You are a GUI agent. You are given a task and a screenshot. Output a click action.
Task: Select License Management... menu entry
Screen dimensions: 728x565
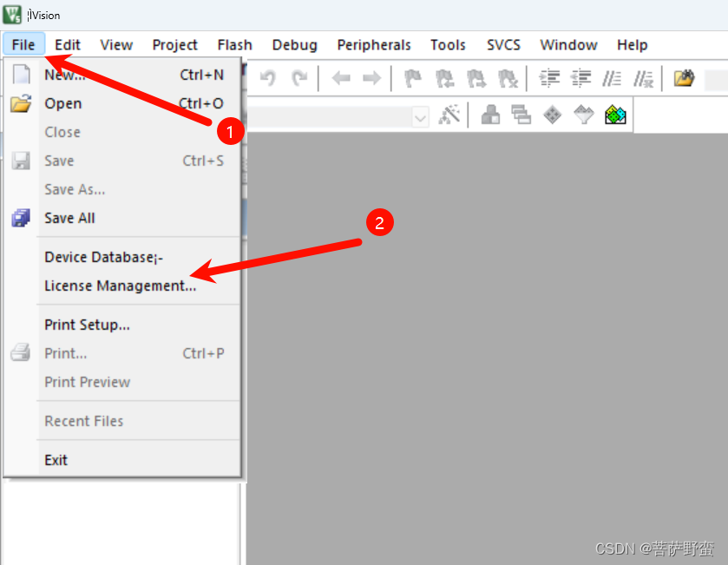click(x=122, y=286)
